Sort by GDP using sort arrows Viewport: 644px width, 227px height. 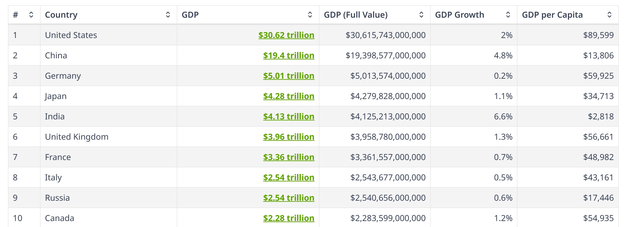tap(310, 15)
